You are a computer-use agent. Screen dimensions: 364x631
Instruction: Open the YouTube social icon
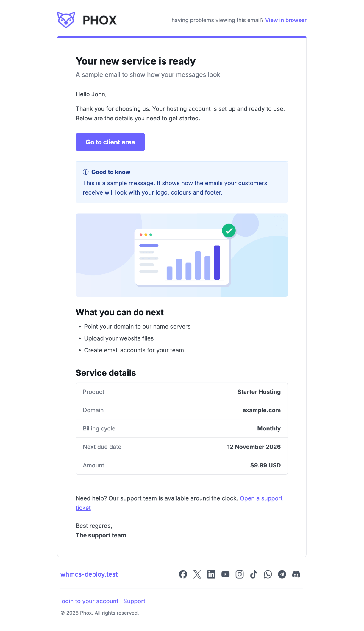click(x=225, y=574)
